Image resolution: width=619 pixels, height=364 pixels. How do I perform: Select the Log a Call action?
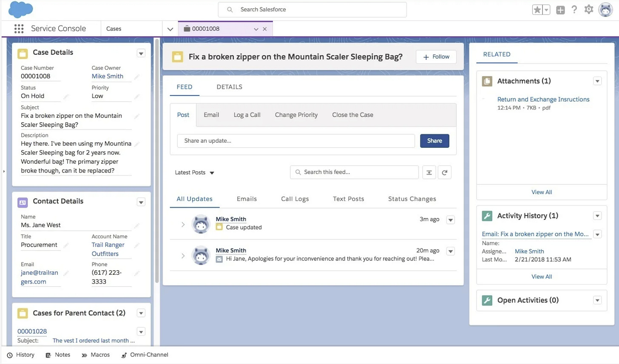point(247,115)
